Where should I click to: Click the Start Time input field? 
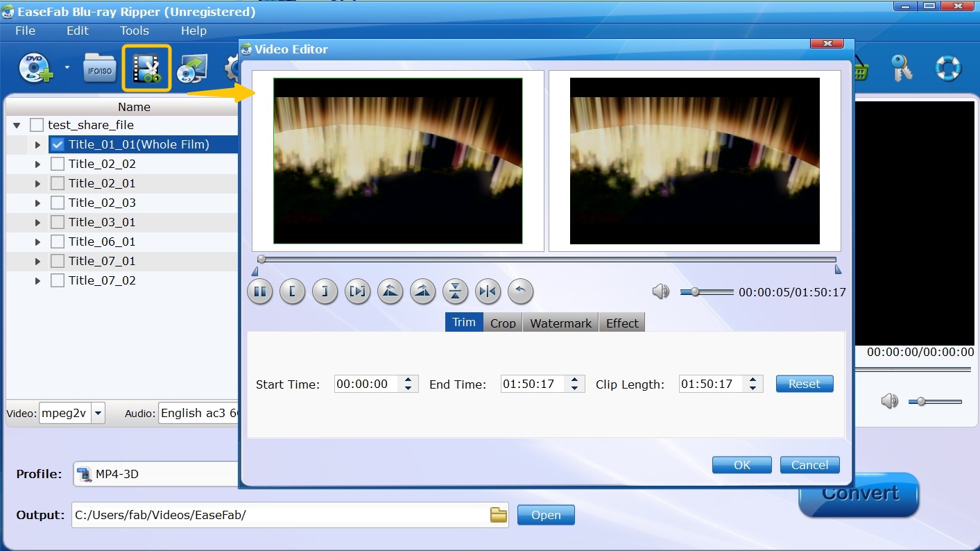click(367, 384)
